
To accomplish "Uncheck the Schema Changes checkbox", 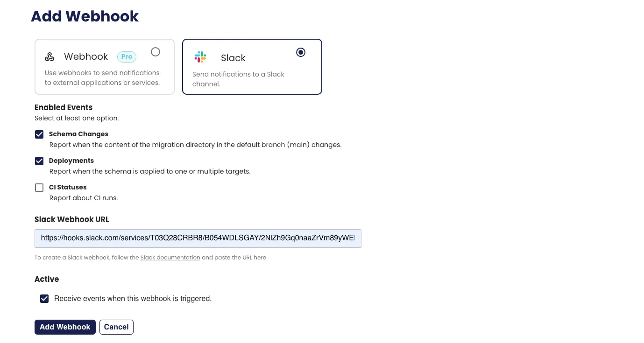I will point(39,134).
